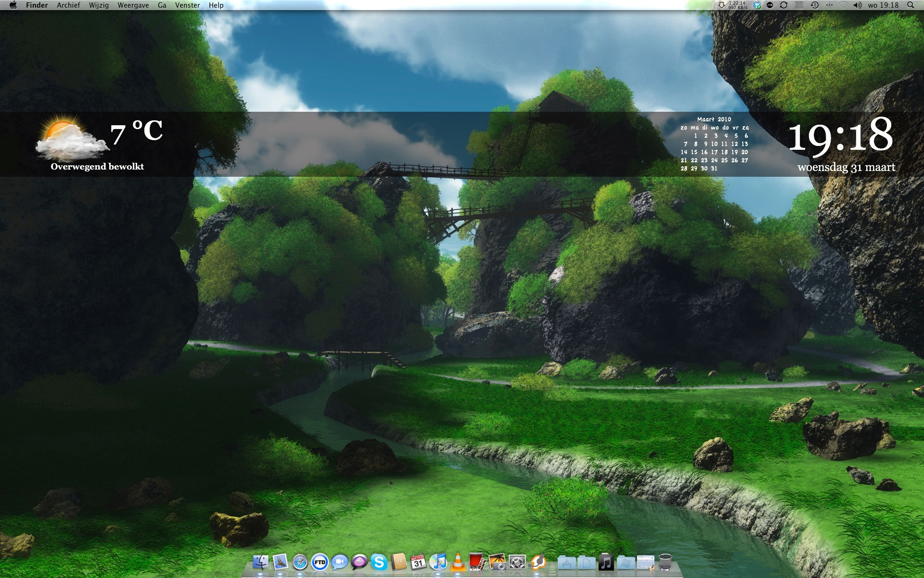Open the FTD app in the Dock
924x578 pixels.
click(320, 562)
